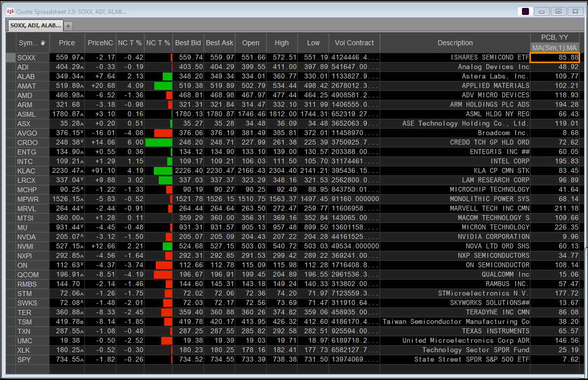Select the AVGO symbol cell
The height and width of the screenshot is (380, 588).
(x=32, y=133)
